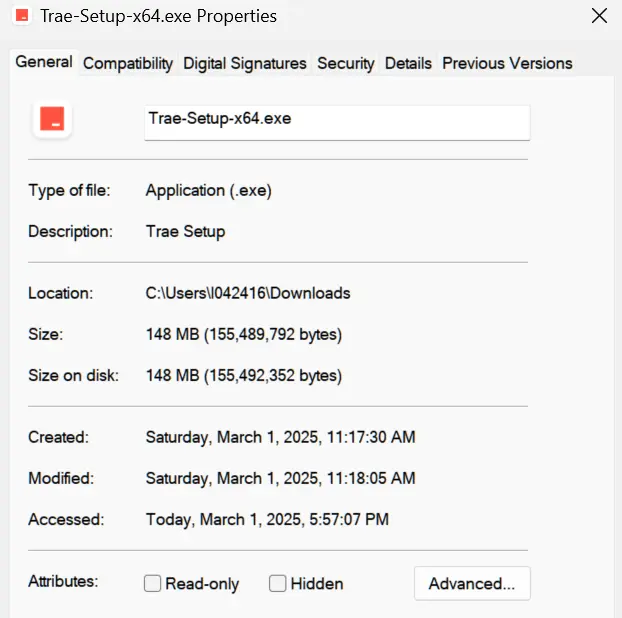
Task: Click the 'Modified:' label
Action: pos(61,478)
